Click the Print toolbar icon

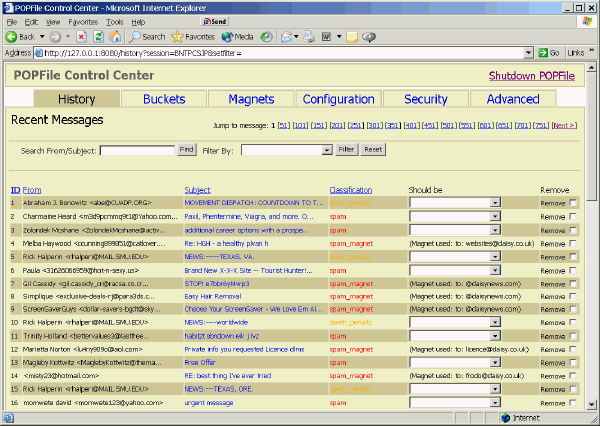click(x=309, y=37)
